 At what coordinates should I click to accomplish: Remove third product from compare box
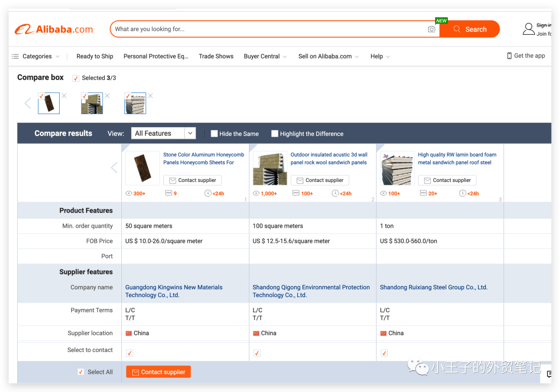pos(150,96)
